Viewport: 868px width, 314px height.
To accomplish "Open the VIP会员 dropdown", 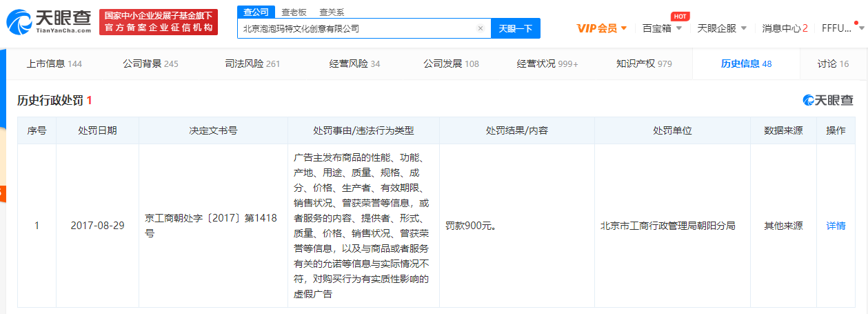I will point(602,28).
